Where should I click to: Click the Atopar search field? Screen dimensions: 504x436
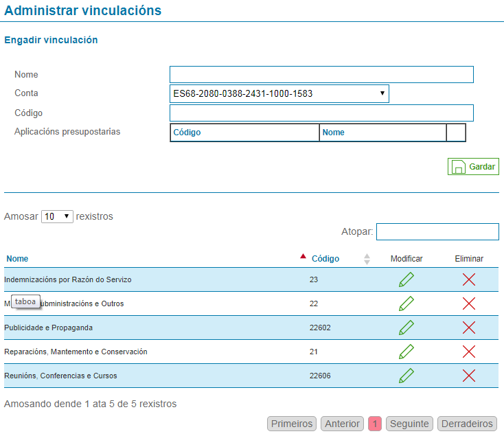437,232
